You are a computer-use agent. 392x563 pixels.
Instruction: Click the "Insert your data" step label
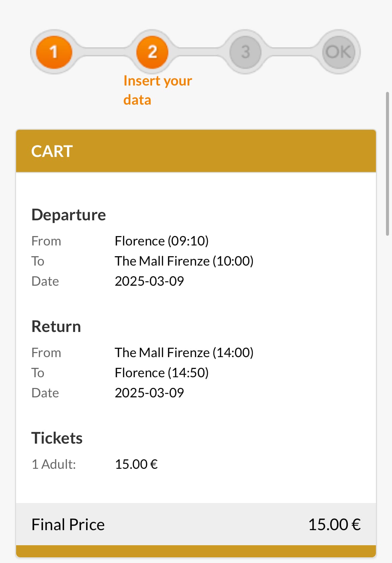(x=157, y=90)
